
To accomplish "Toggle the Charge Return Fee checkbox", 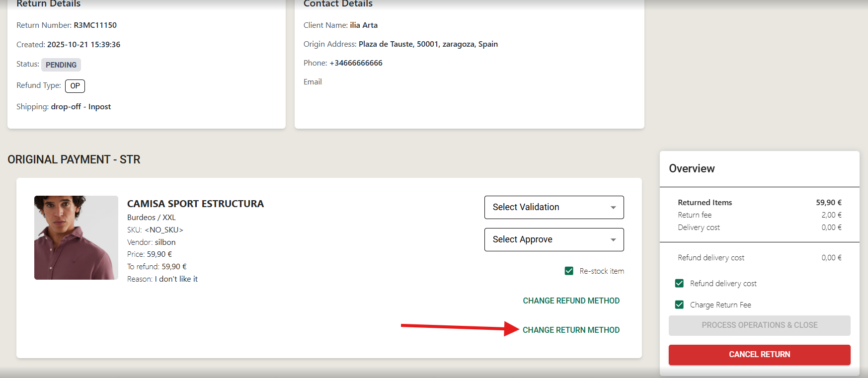I will coord(679,304).
